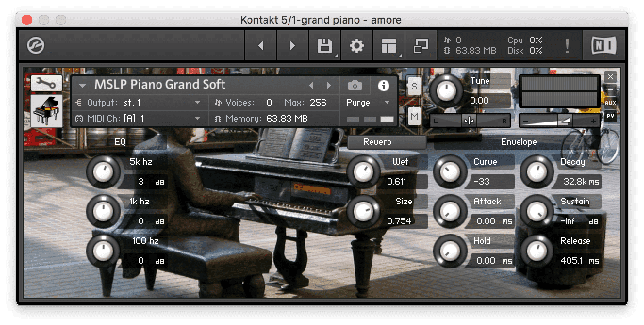Click the output level meter
Viewport: 644px width, 325px height.
coord(560,91)
